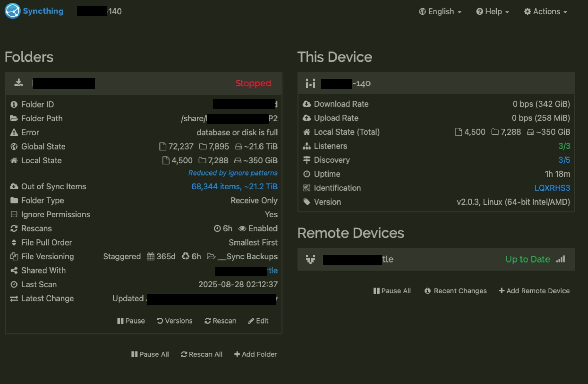
Task: Open Recent Changes
Action: pos(456,291)
